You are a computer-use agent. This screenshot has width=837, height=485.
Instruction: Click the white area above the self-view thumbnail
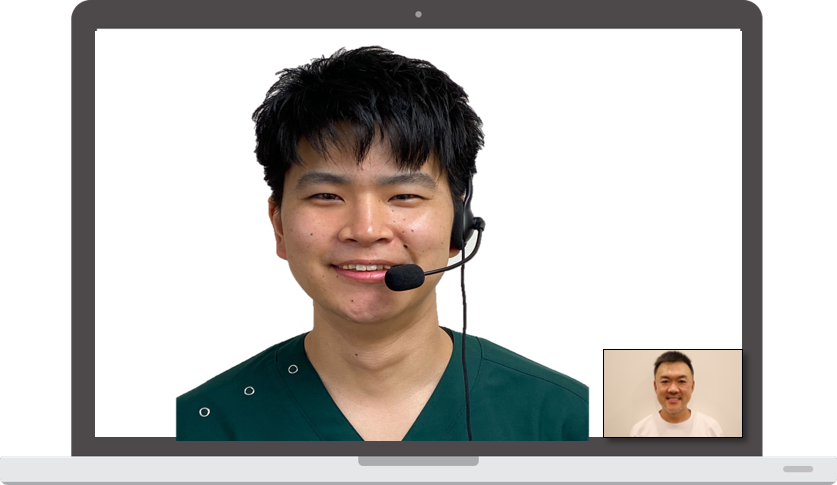click(x=670, y=250)
